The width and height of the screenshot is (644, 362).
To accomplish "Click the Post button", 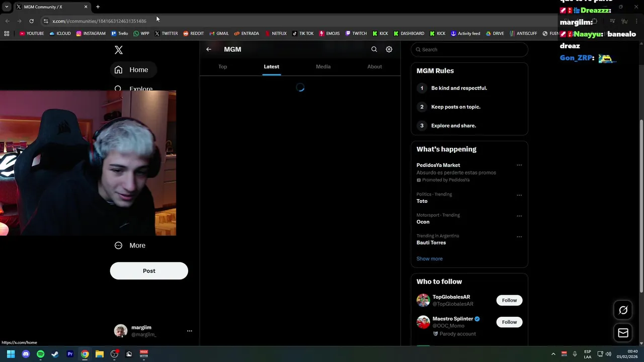I will coord(149,270).
